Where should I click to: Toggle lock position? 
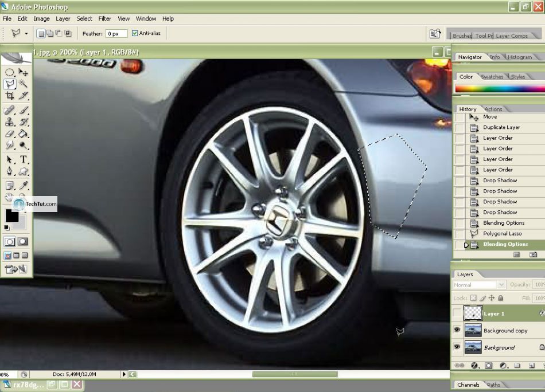[x=492, y=298]
